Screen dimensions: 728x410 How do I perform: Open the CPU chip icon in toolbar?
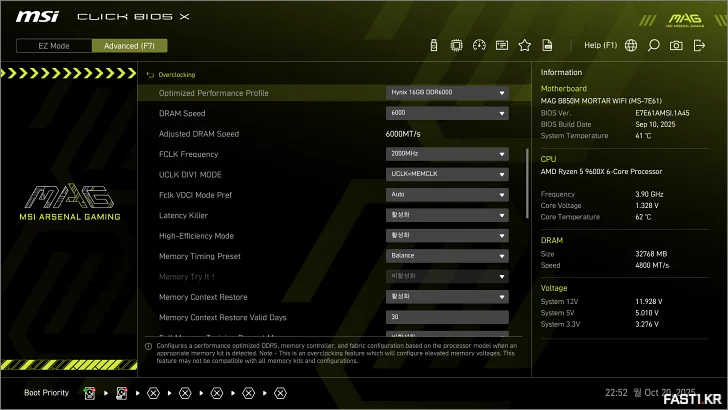(456, 45)
